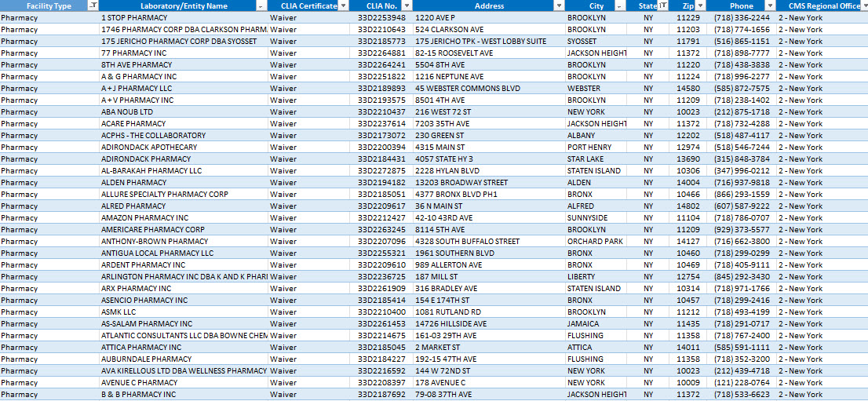Image resolution: width=868 pixels, height=401 pixels.
Task: Select the zip cell 10009
Action: (x=688, y=383)
